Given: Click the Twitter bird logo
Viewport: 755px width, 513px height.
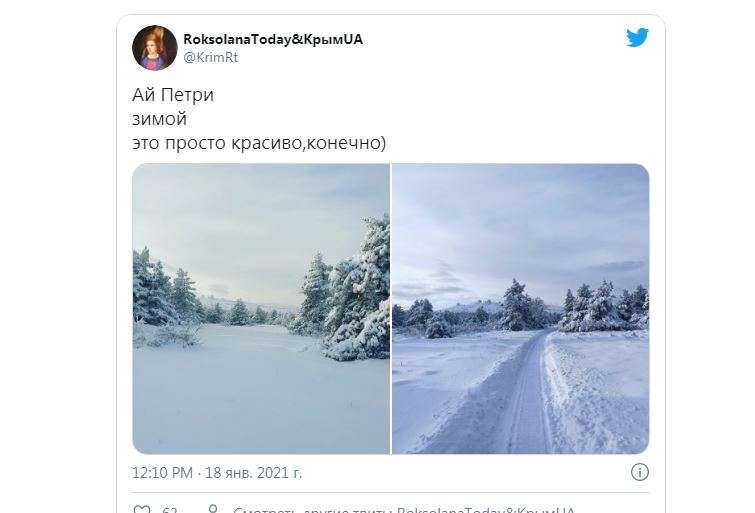Looking at the screenshot, I should coord(637,38).
